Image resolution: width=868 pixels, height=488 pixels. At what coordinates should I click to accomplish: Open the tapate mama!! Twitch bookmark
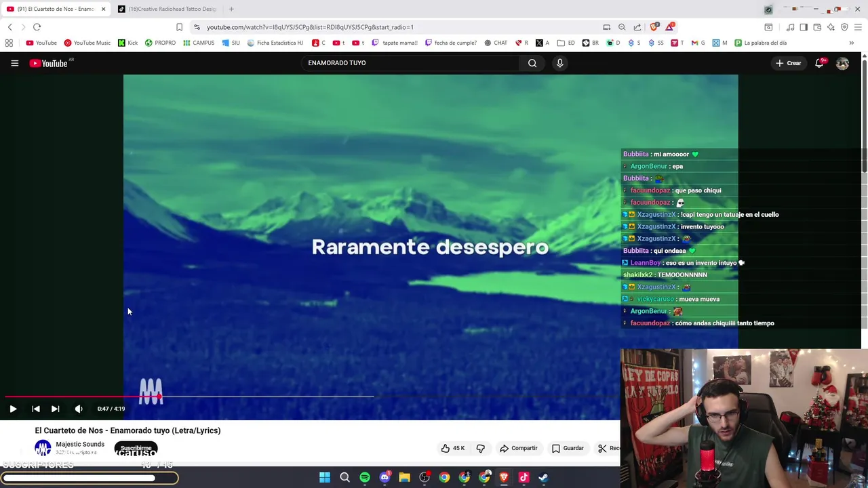tap(395, 43)
